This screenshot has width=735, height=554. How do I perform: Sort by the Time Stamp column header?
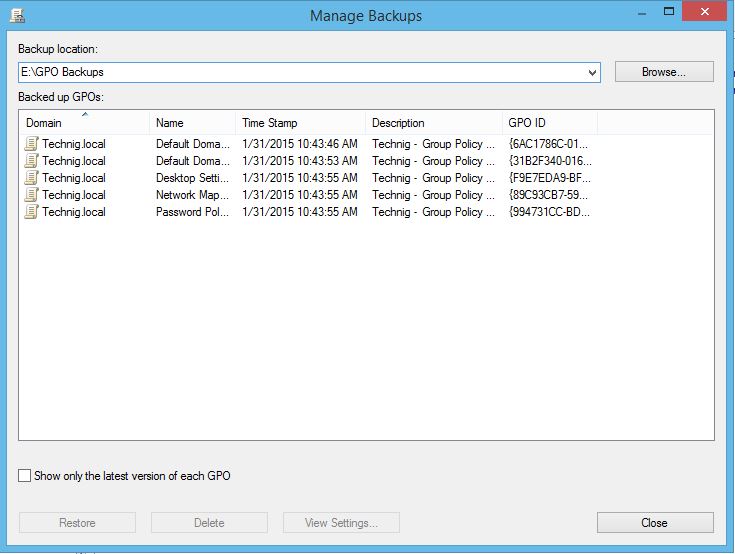300,123
